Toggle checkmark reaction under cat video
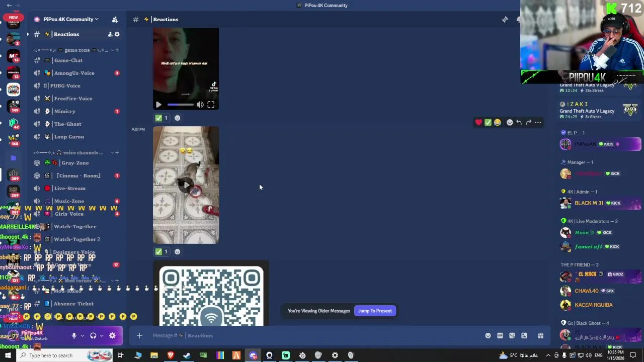Screen dimensions: 644x362 click(162, 251)
